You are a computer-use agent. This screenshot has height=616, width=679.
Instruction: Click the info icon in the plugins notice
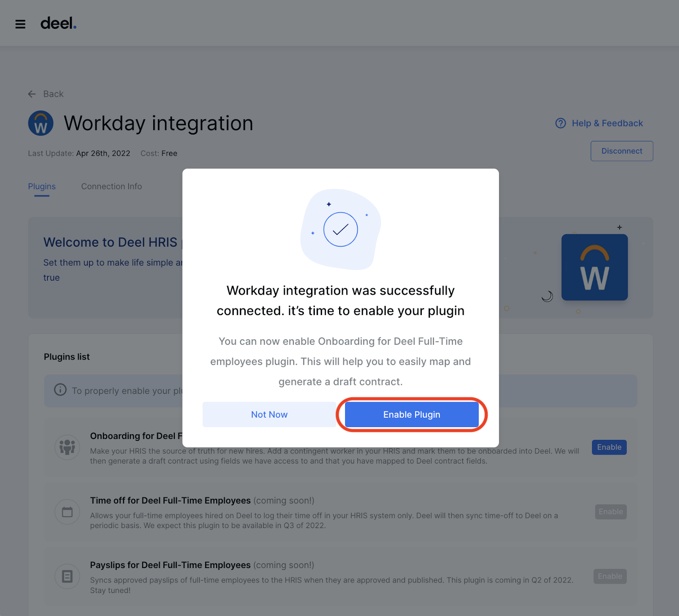(x=60, y=390)
